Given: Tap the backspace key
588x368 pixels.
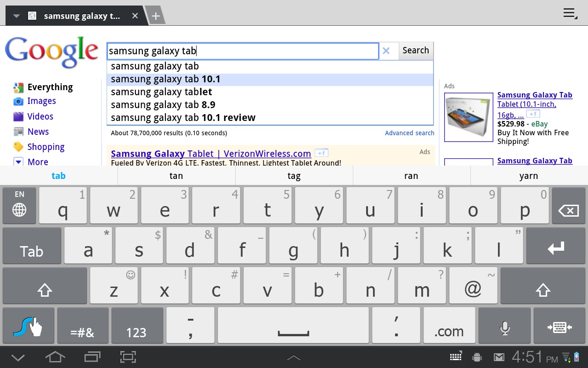Looking at the screenshot, I should click(x=568, y=205).
